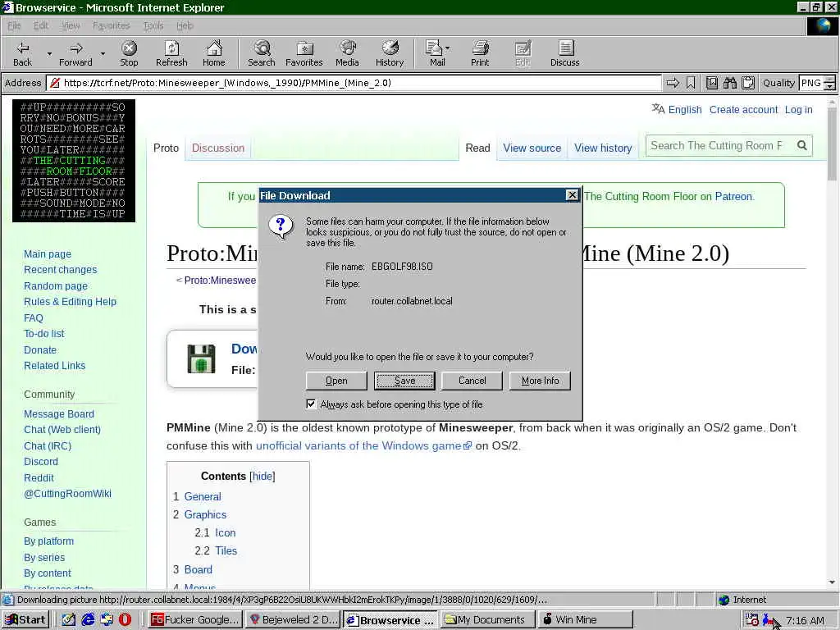The width and height of the screenshot is (840, 630).
Task: Toggle 'Always ask before opening' checkbox
Action: tap(311, 404)
